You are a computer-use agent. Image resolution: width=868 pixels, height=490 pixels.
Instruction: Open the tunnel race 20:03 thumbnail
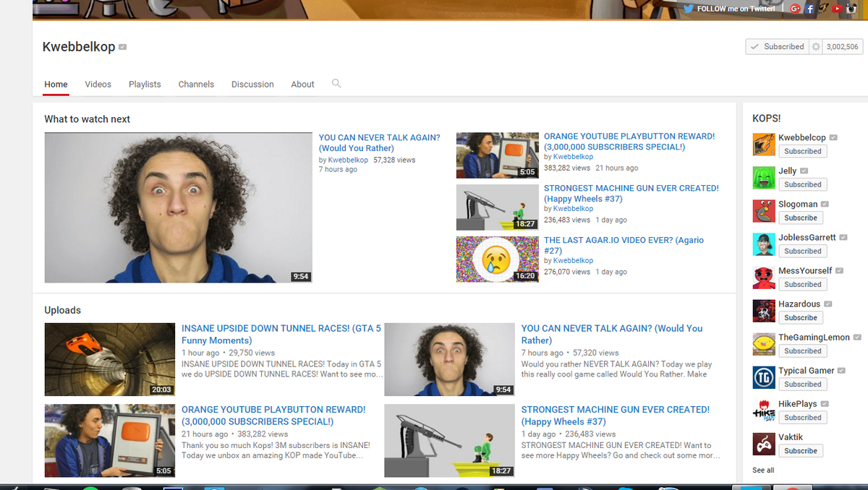click(x=109, y=359)
